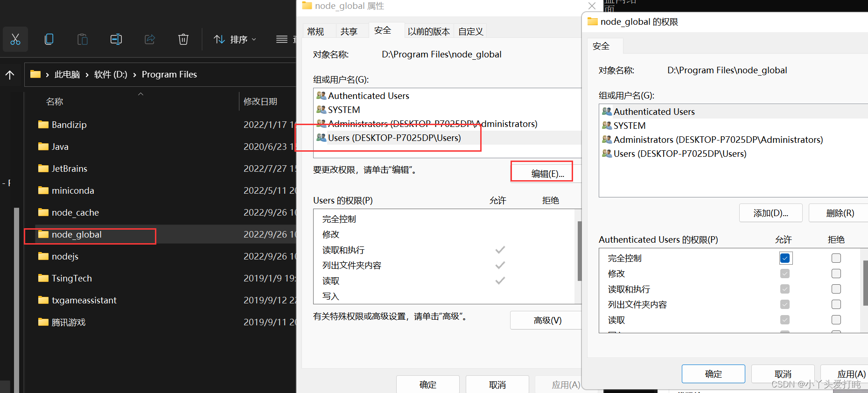Go up one level with the up arrow

point(10,75)
